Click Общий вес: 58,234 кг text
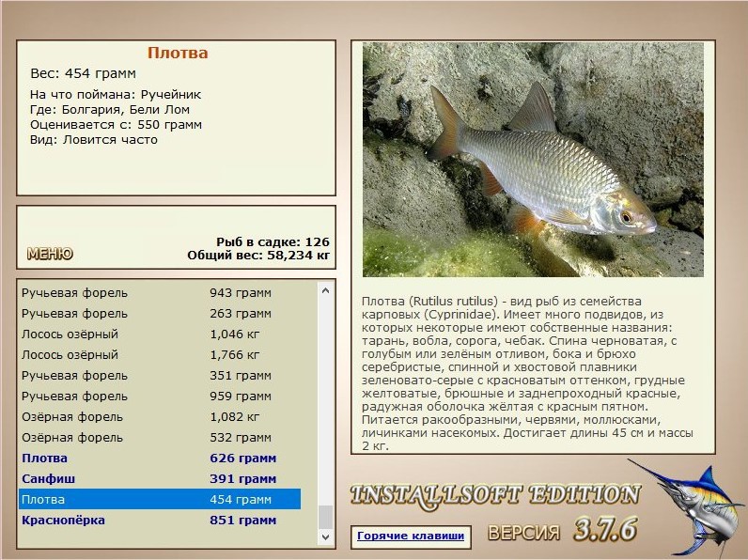 point(258,256)
